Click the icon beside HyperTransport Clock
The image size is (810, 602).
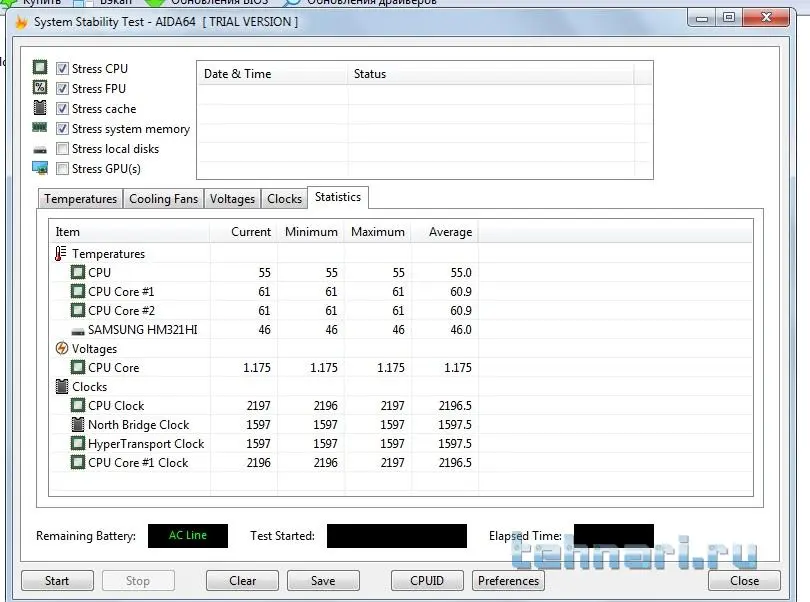coord(77,443)
